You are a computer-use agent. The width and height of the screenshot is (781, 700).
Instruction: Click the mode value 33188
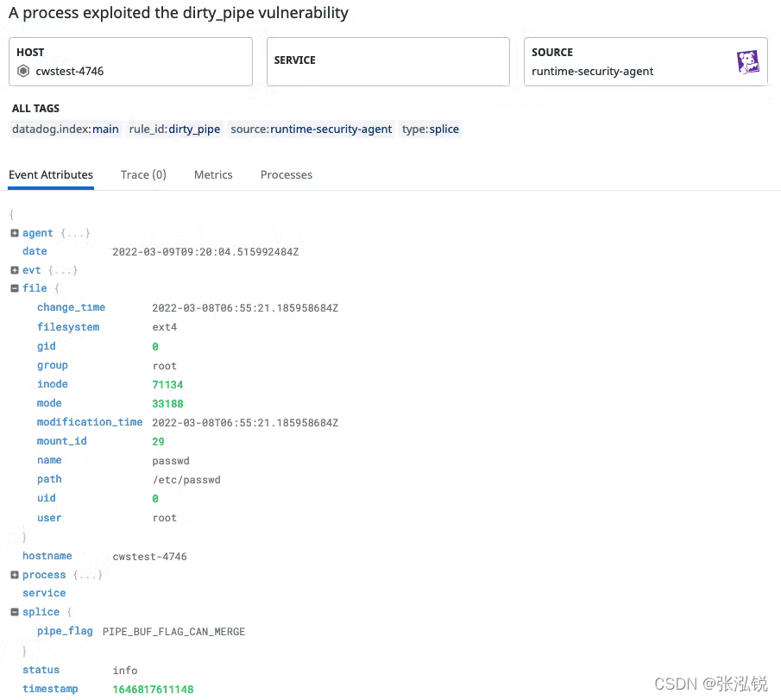click(x=167, y=403)
